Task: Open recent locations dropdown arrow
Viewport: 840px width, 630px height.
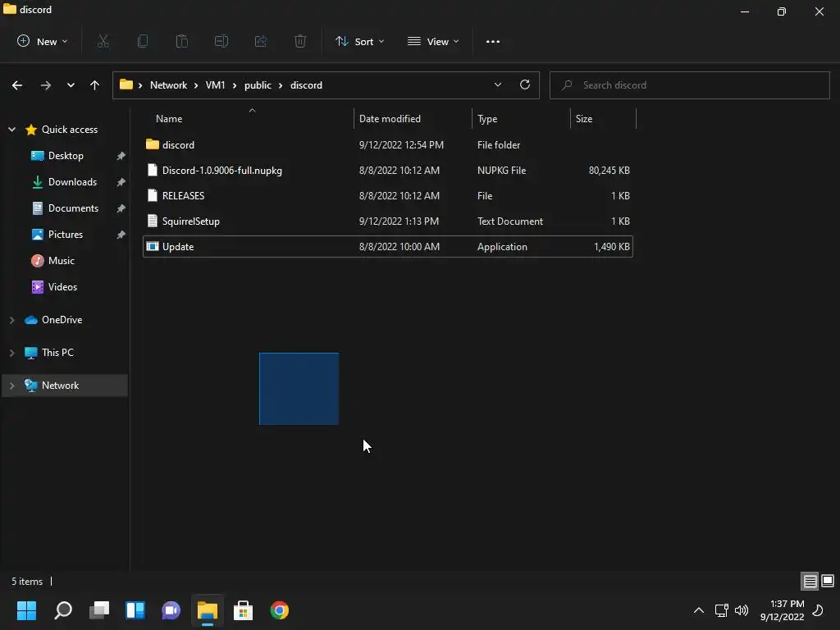Action: 71,85
